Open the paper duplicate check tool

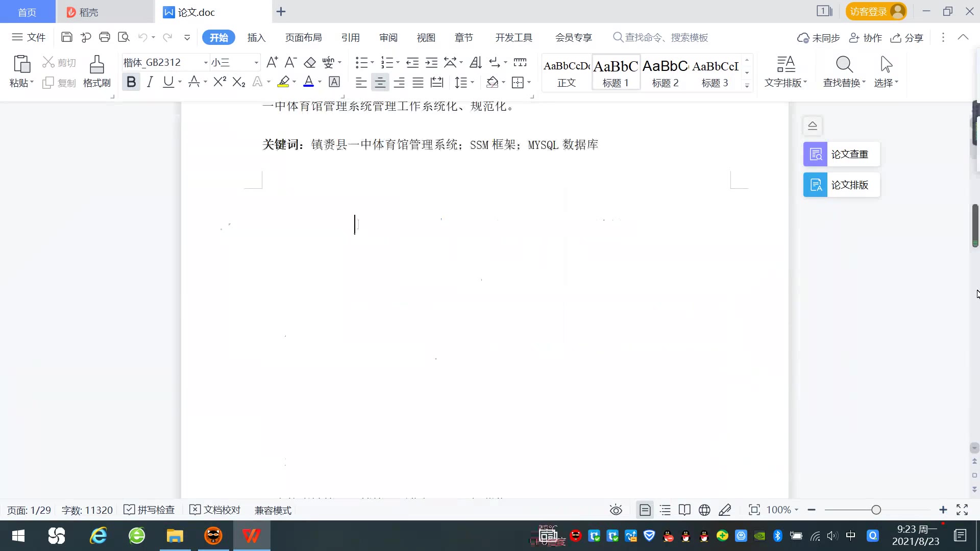841,154
